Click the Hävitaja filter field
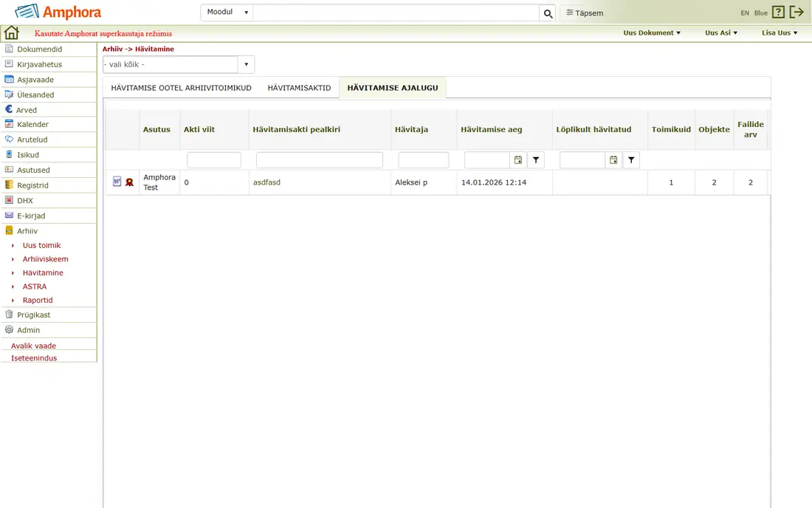The height and width of the screenshot is (508, 812). pos(424,160)
